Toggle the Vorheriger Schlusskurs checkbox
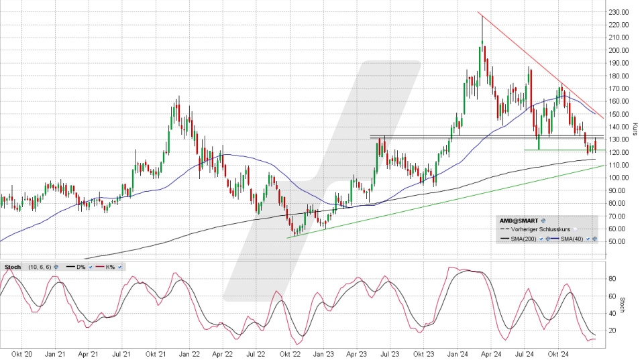644x362 pixels. coord(575,229)
